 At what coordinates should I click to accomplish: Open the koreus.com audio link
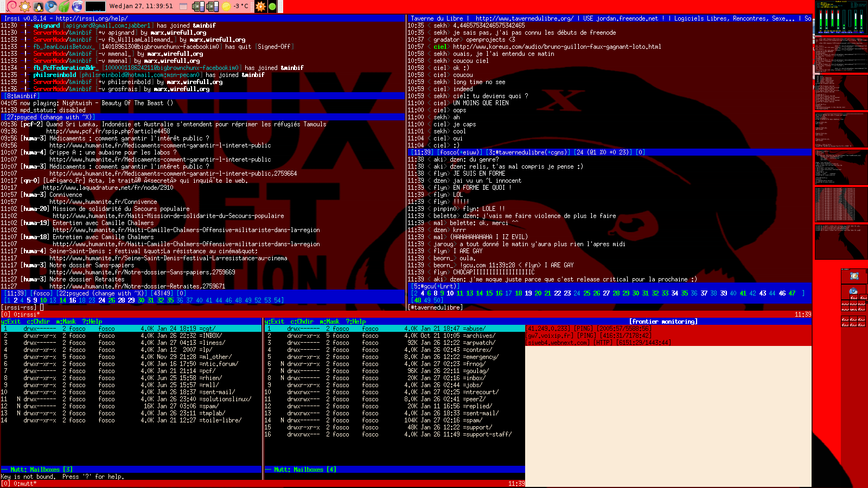coord(557,47)
